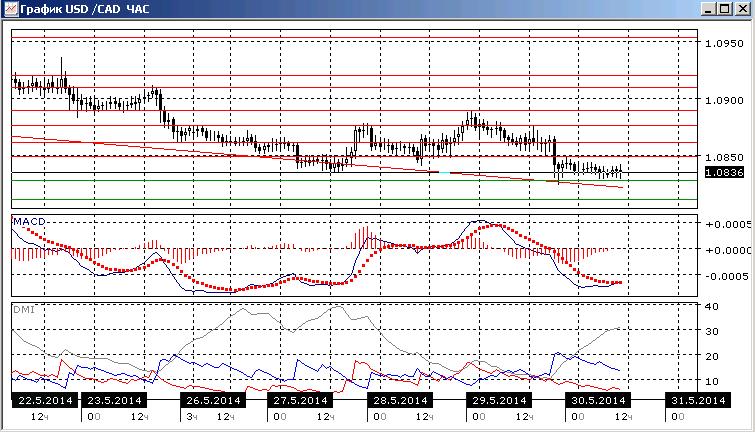Viewport: 755px width, 432px height.
Task: Click the DMI indicator label
Action: [x=24, y=310]
